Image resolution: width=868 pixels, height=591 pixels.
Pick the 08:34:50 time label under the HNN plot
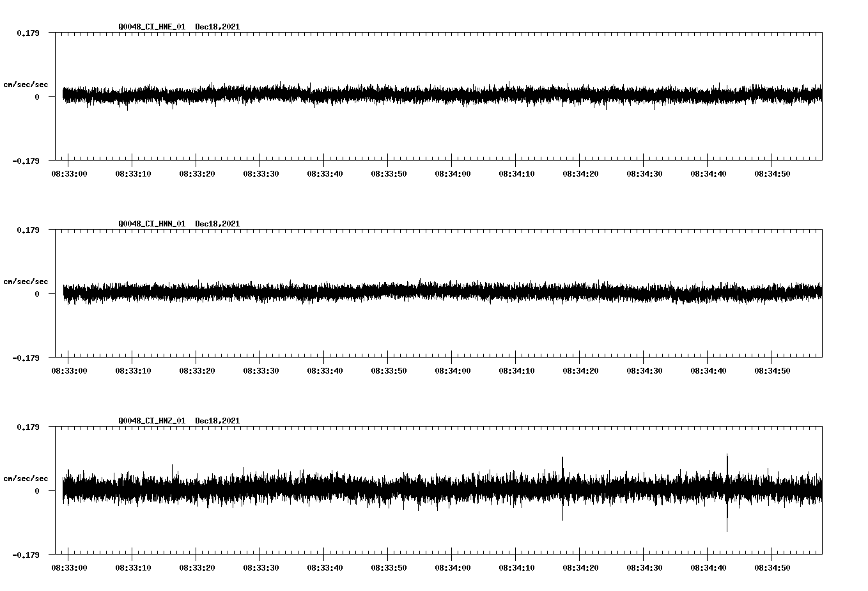tap(772, 370)
